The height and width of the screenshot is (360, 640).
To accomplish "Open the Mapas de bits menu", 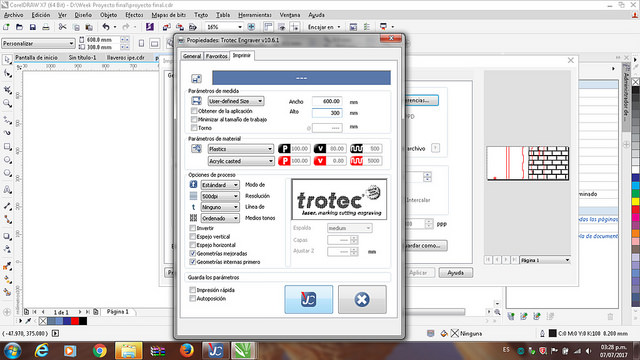I will coord(169,15).
